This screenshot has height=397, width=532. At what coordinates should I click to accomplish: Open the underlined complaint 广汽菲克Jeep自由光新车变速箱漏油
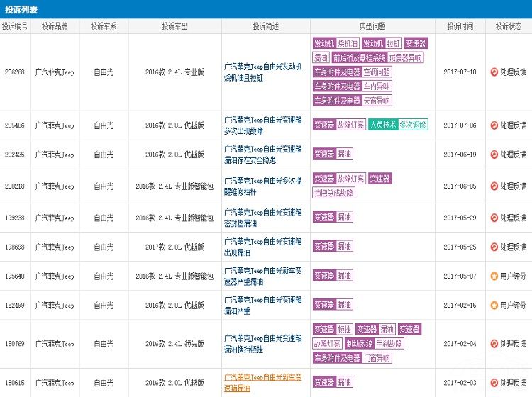coord(262,383)
